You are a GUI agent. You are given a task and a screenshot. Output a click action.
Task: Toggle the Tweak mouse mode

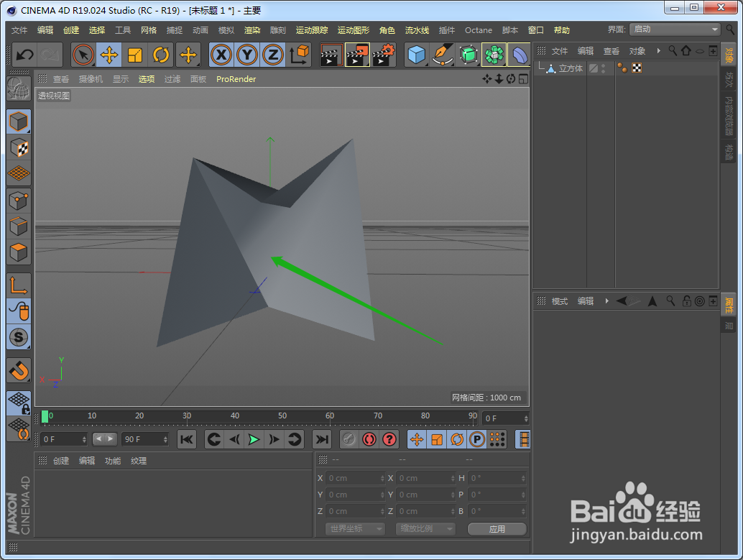click(19, 311)
